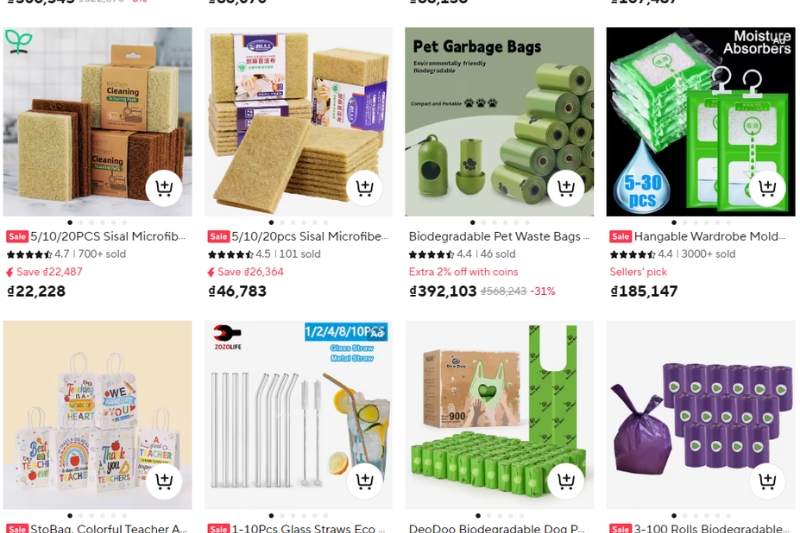The width and height of the screenshot is (800, 533).
Task: View Glass Straw Metal Straw image
Action: [298, 415]
